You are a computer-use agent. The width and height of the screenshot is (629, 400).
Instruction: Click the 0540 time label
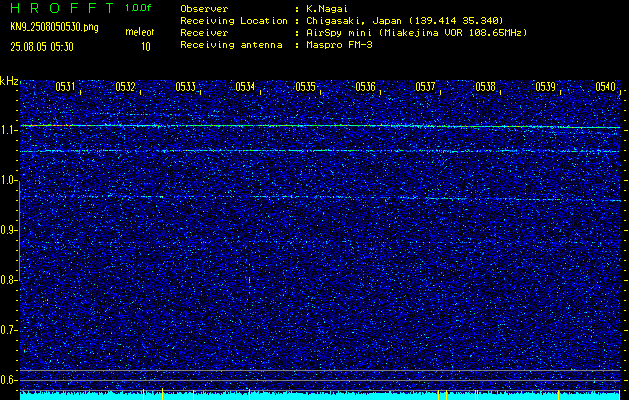tap(605, 87)
